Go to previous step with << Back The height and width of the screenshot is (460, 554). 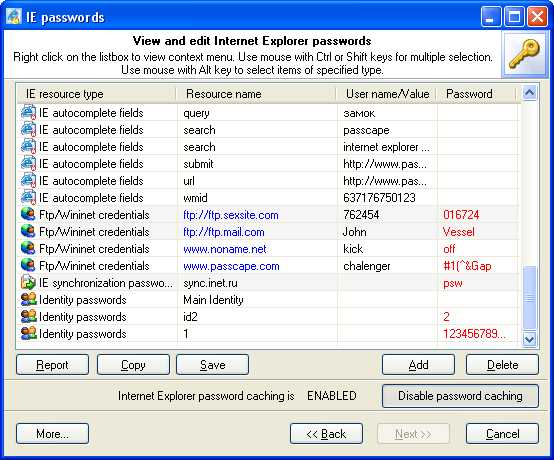coord(326,434)
